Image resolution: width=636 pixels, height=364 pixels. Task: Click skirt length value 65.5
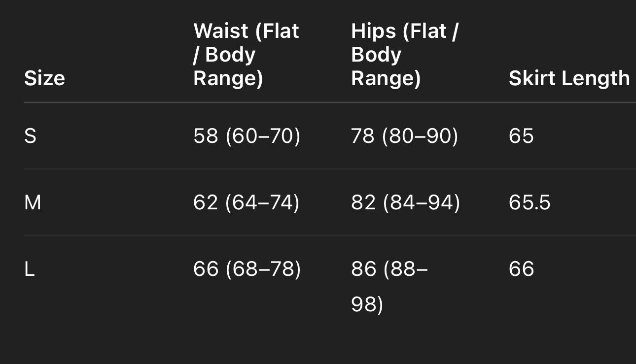click(x=530, y=202)
